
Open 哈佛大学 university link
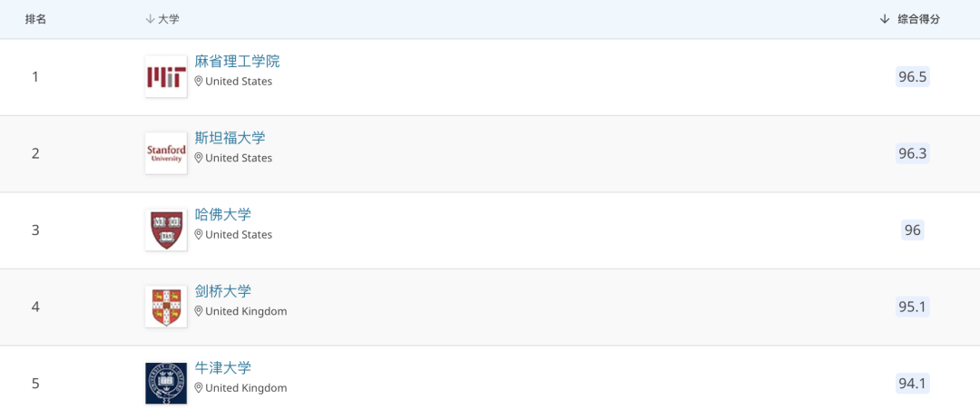223,214
